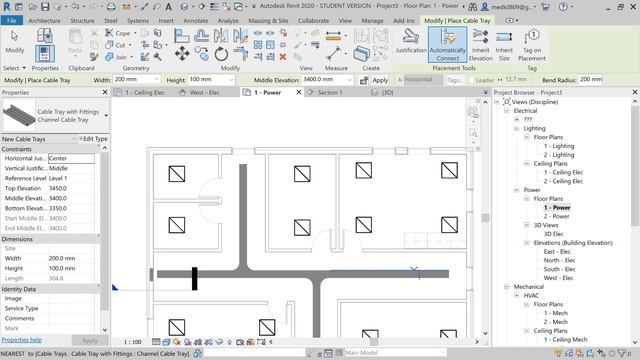The image size is (640, 360).
Task: Click the Detail Level icon in view control bar
Action: tap(156, 342)
